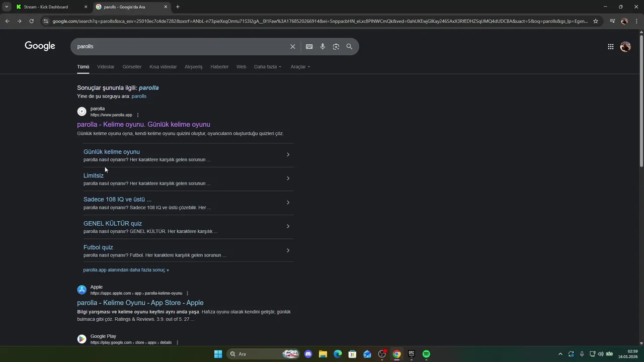Open the GENEL KÜLTÜR quiz sitelink
The height and width of the screenshot is (362, 644).
(x=113, y=223)
